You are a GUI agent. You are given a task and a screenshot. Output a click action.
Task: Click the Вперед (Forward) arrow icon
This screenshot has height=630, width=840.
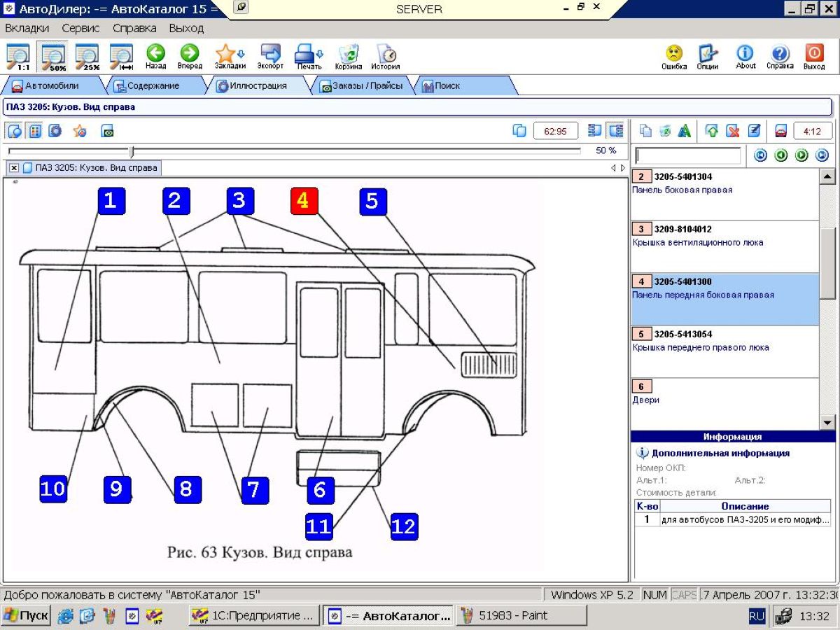pos(189,53)
